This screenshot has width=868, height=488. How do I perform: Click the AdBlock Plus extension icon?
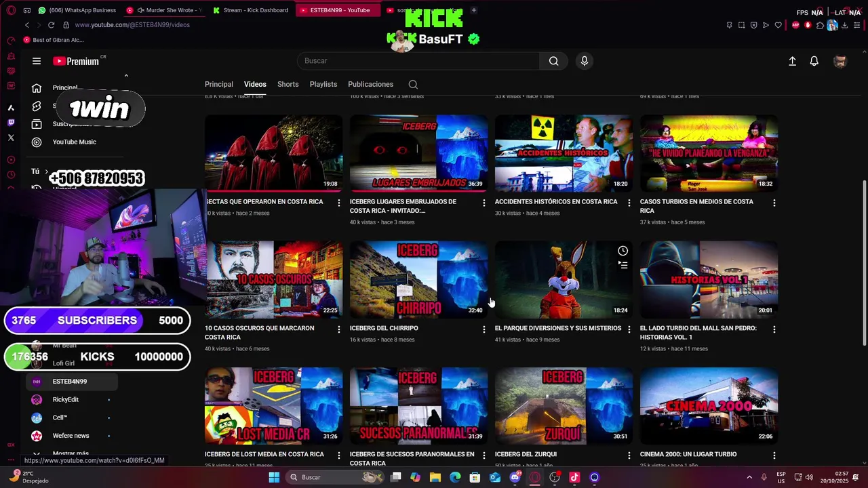(796, 25)
